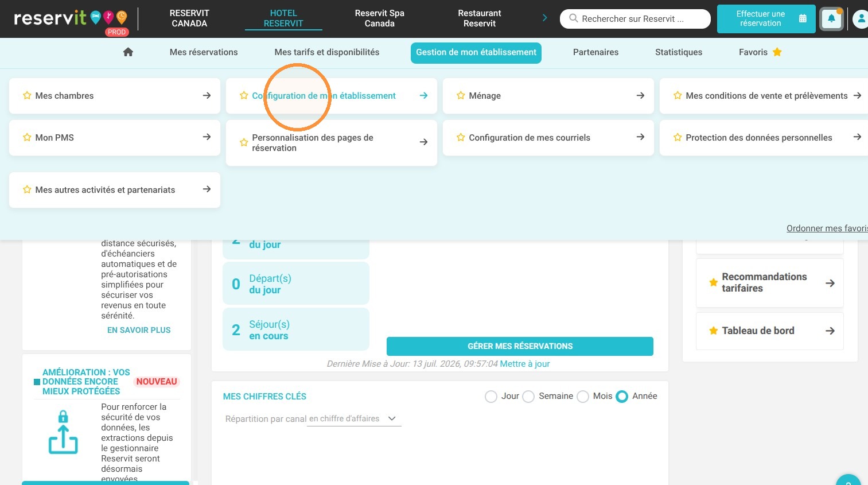Click arrow on Configuration de mes courriels
Image resolution: width=868 pixels, height=485 pixels.
pyautogui.click(x=640, y=137)
